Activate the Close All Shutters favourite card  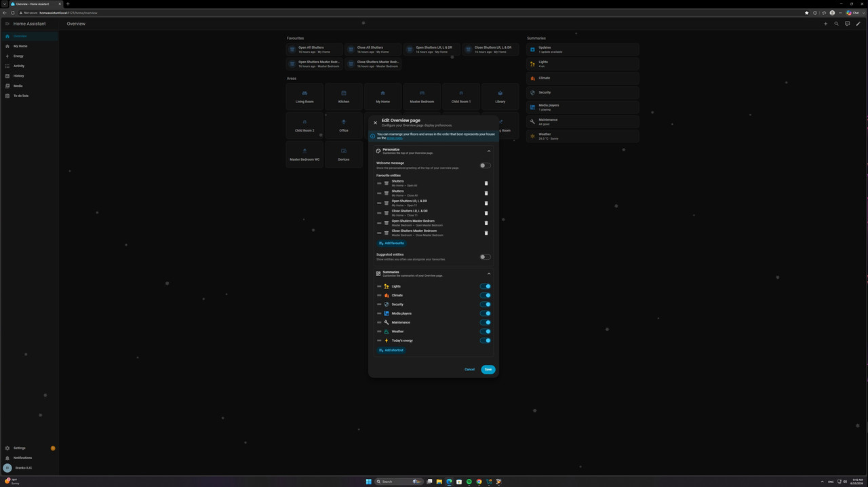373,50
